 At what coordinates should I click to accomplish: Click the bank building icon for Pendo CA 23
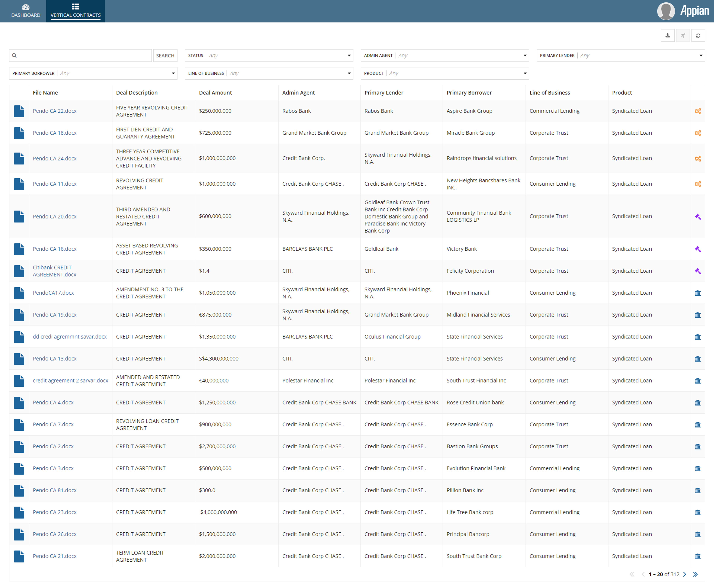pyautogui.click(x=698, y=513)
